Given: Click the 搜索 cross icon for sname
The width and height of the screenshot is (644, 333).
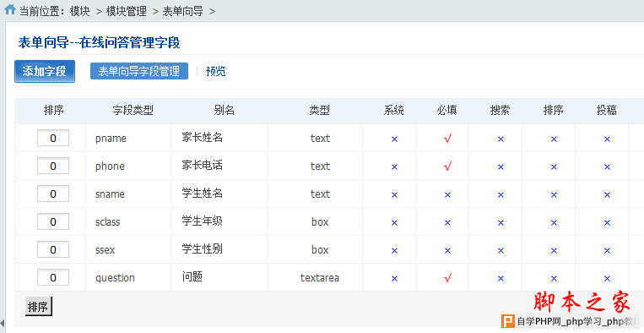Looking at the screenshot, I should pos(501,195).
